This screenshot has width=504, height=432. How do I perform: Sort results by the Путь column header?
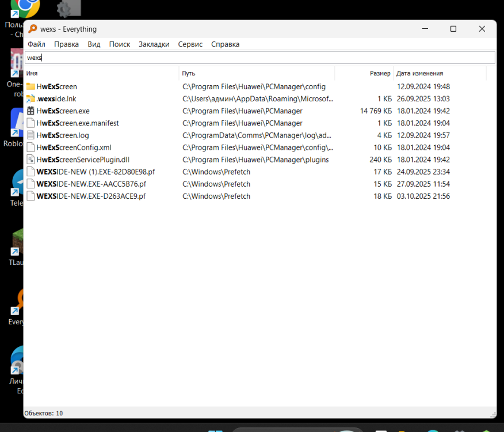pos(257,73)
